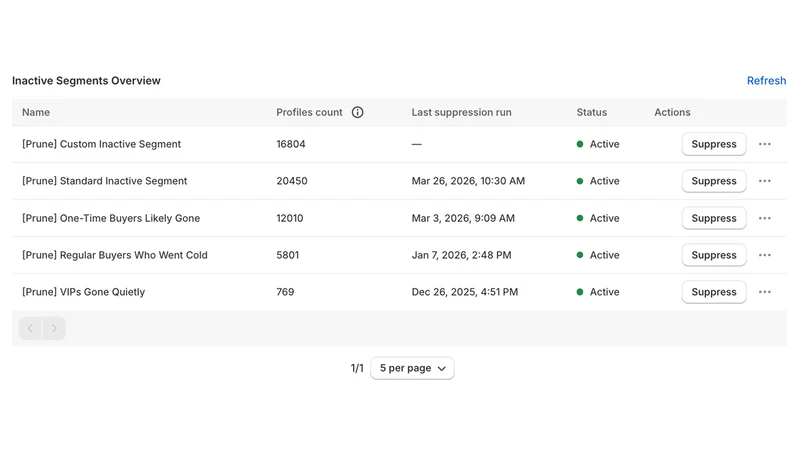The image size is (800, 450).
Task: Select Active status of Standard Inactive Segment
Action: [598, 181]
